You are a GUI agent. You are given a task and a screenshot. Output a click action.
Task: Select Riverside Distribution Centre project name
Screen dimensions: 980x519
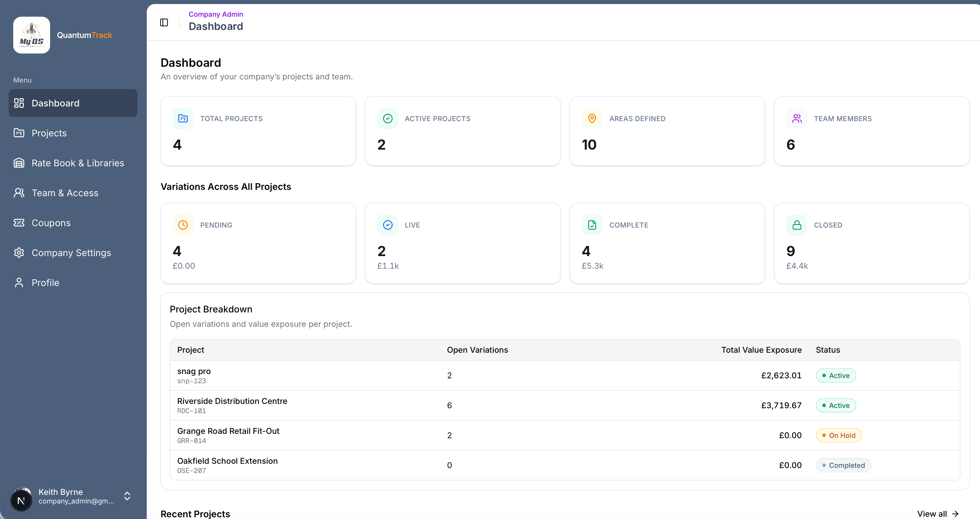[232, 401]
